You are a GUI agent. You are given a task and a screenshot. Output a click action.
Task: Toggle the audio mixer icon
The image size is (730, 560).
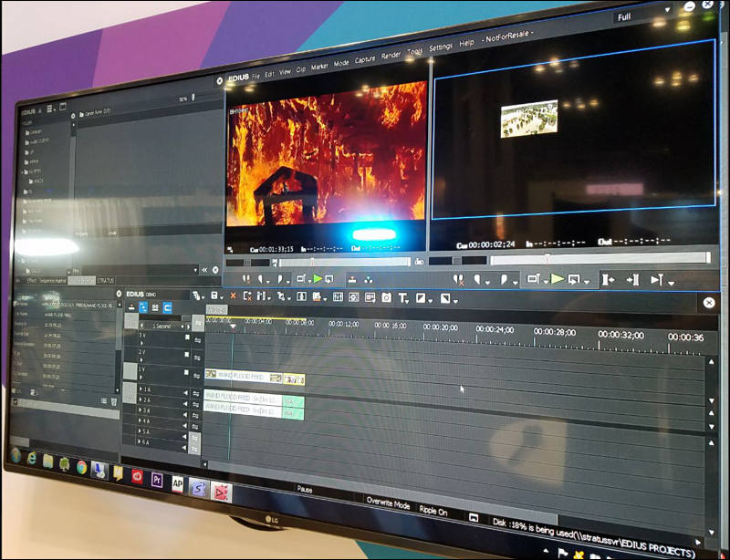pos(338,296)
